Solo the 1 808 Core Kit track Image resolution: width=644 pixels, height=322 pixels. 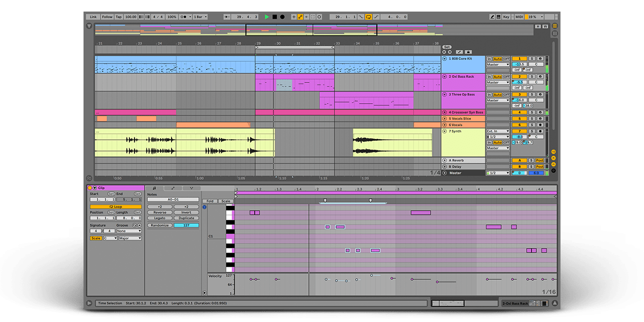coord(531,59)
